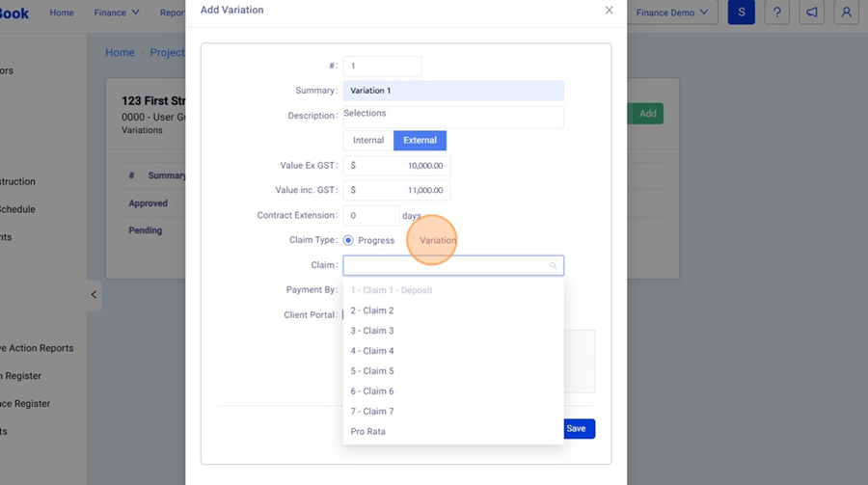Switch the toggle to Internal
The height and width of the screenshot is (485, 868).
tap(368, 141)
